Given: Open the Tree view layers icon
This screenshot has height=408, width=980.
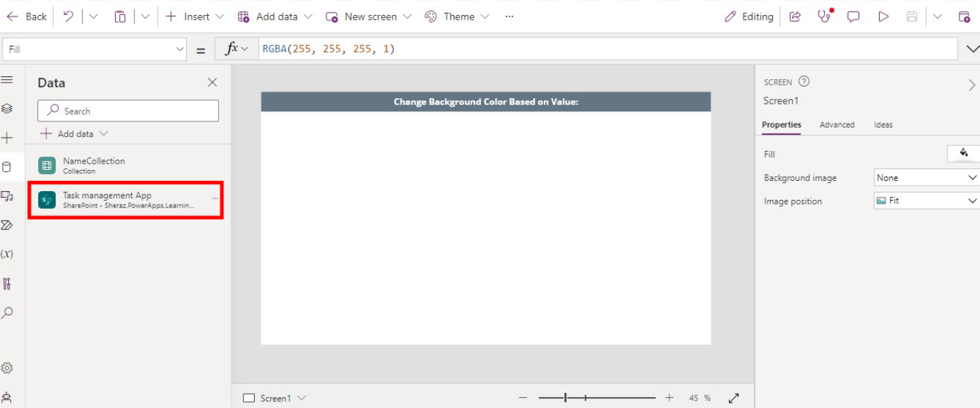Looking at the screenshot, I should [7, 108].
